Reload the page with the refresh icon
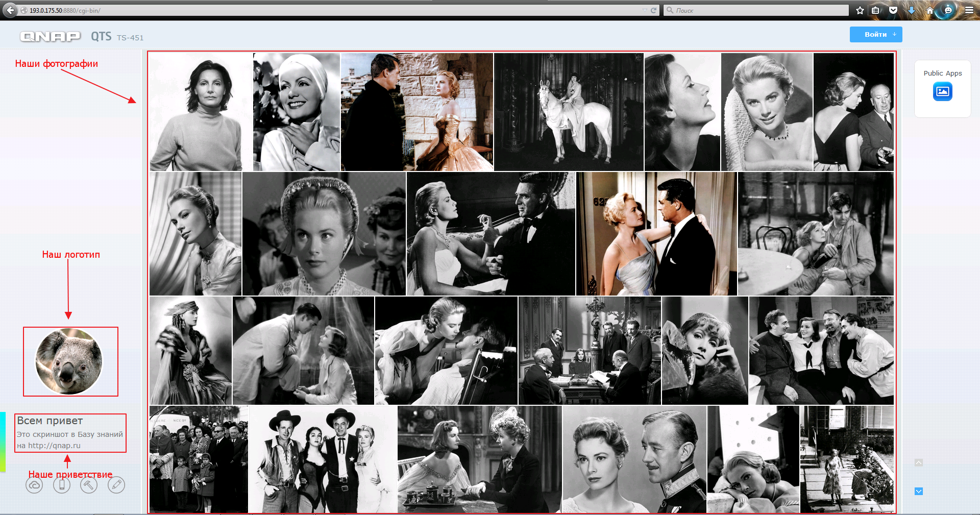 [653, 10]
